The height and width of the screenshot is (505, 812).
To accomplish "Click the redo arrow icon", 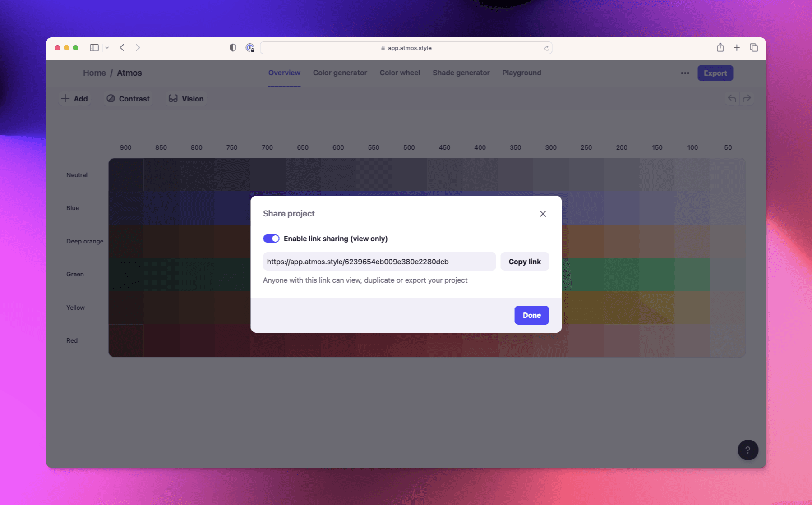I will point(747,98).
